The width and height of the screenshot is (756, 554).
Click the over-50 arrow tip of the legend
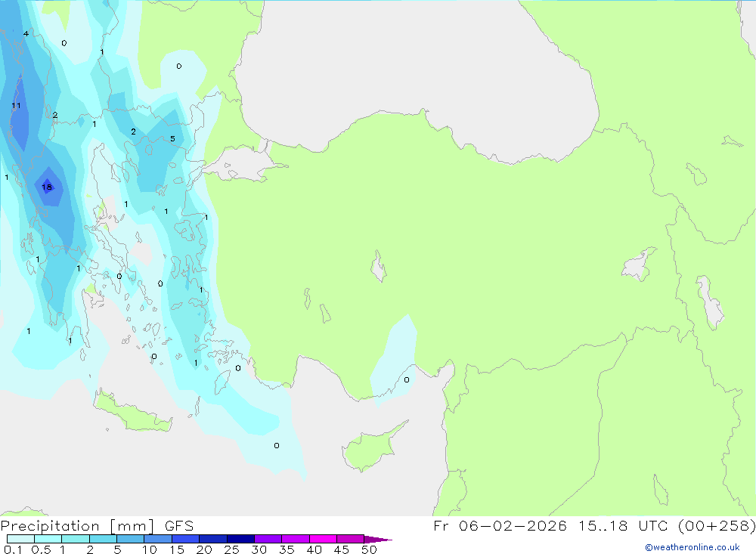[x=378, y=540]
